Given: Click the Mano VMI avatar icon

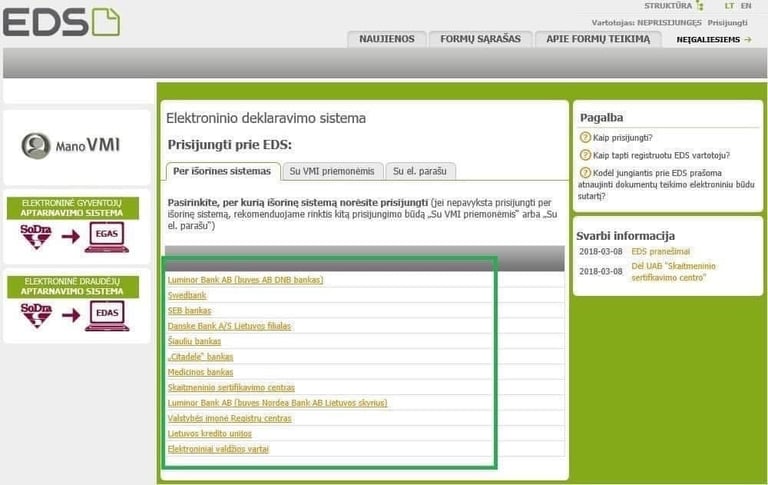Looking at the screenshot, I should (36, 146).
